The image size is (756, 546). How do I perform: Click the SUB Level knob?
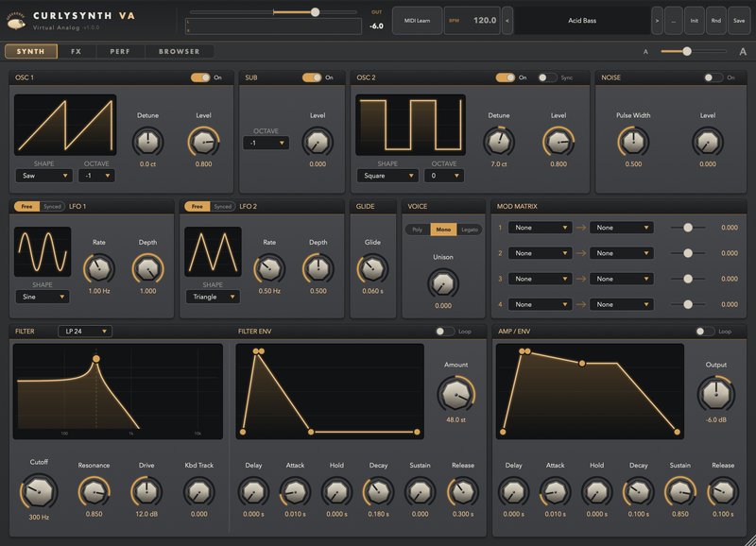pyautogui.click(x=318, y=142)
